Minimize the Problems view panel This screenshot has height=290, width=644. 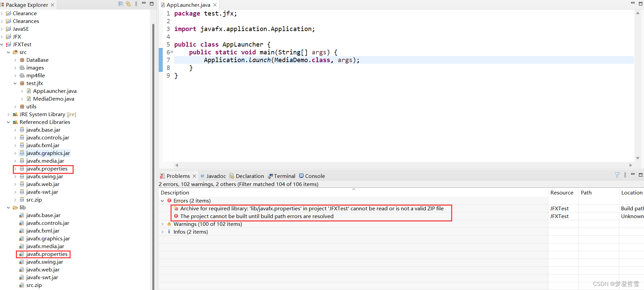tap(633, 174)
